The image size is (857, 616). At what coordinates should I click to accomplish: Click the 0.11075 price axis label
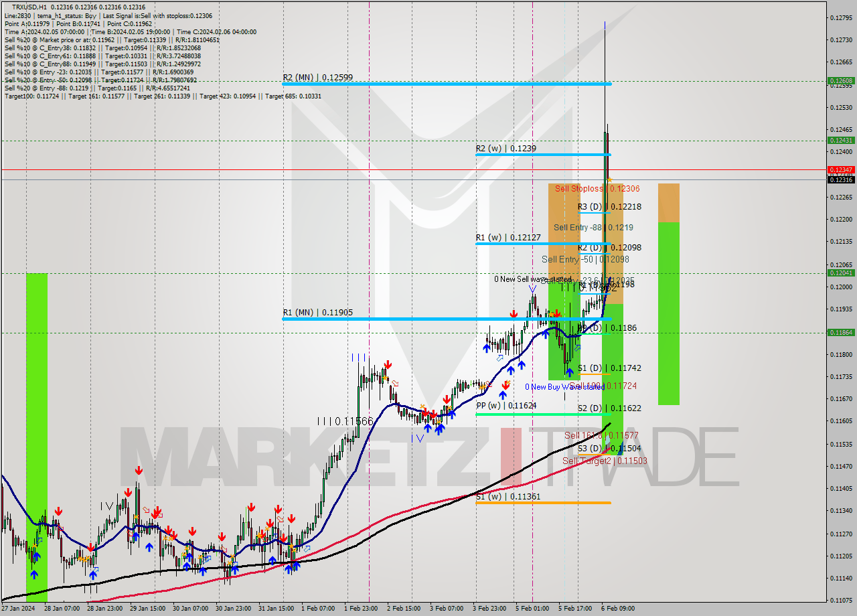tap(841, 600)
